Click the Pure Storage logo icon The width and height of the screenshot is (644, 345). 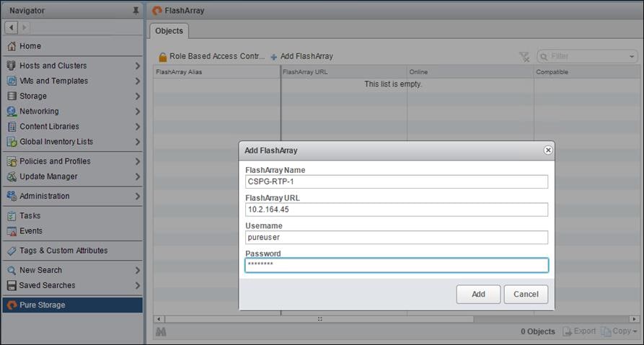point(12,305)
